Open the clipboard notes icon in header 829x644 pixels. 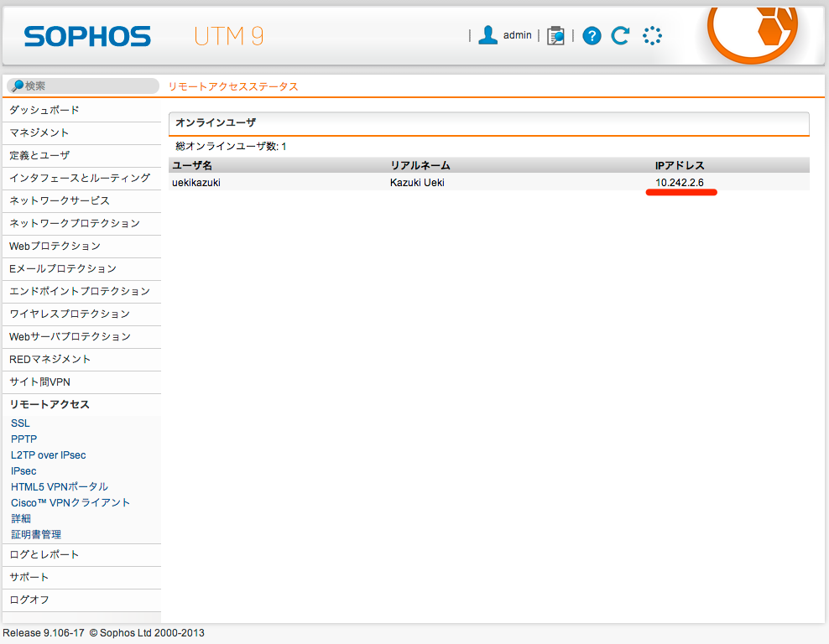pyautogui.click(x=555, y=35)
